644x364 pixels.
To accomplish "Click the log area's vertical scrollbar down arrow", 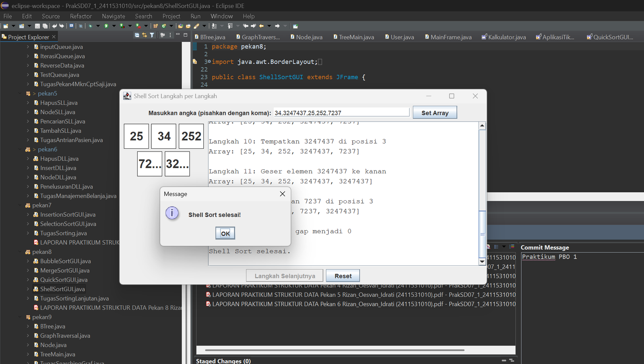I will (482, 262).
